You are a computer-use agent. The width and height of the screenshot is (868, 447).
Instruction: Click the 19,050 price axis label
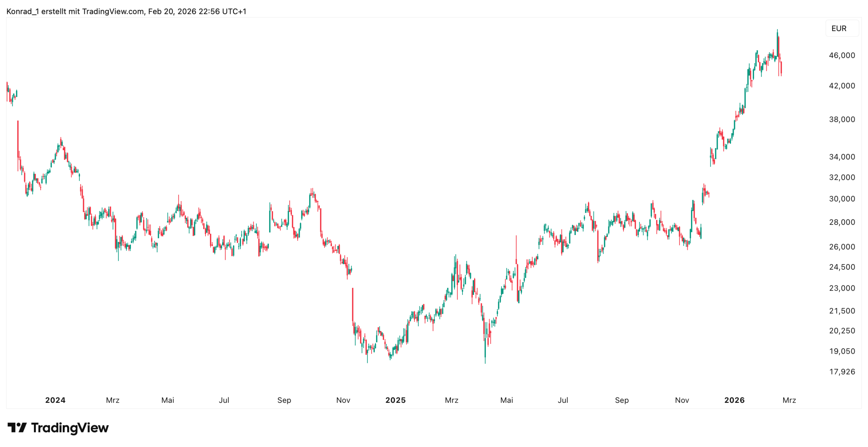(842, 351)
